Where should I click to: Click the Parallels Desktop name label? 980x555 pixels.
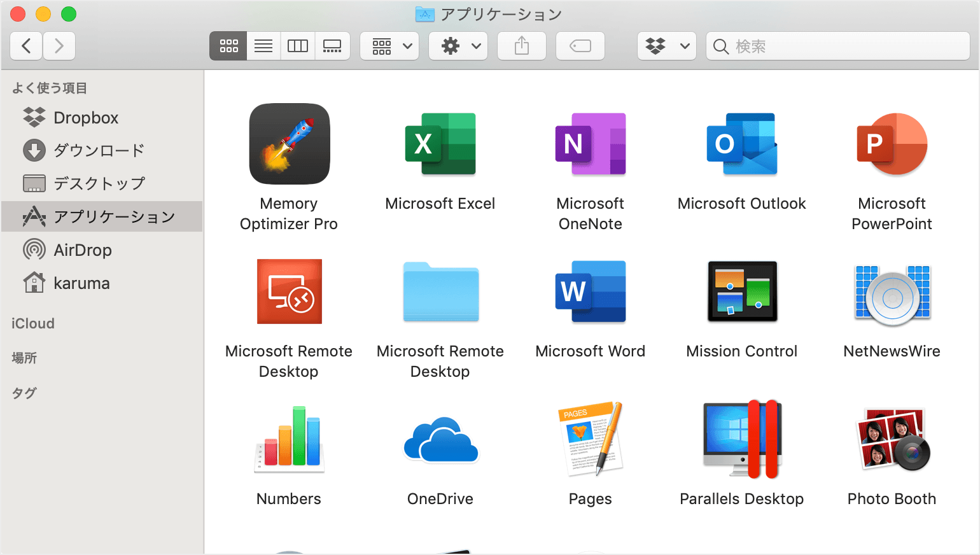(742, 499)
